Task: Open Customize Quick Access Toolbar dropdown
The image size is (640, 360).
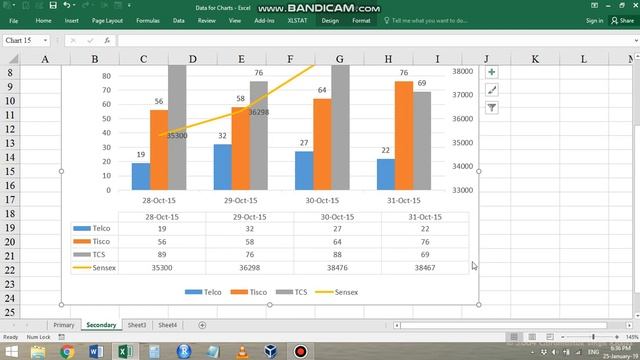Action: pyautogui.click(x=129, y=5)
